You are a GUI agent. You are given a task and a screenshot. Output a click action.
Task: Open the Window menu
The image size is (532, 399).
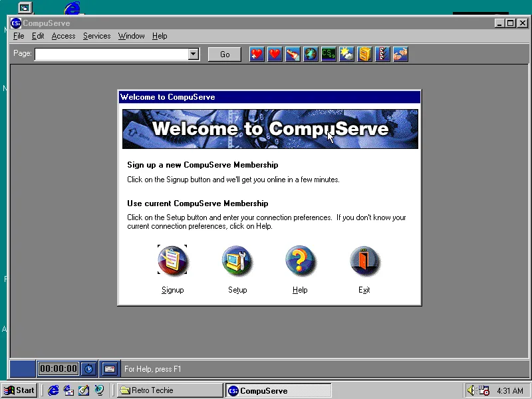tap(131, 36)
